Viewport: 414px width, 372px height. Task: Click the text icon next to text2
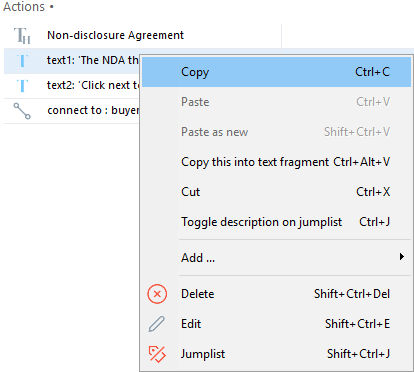click(x=22, y=86)
